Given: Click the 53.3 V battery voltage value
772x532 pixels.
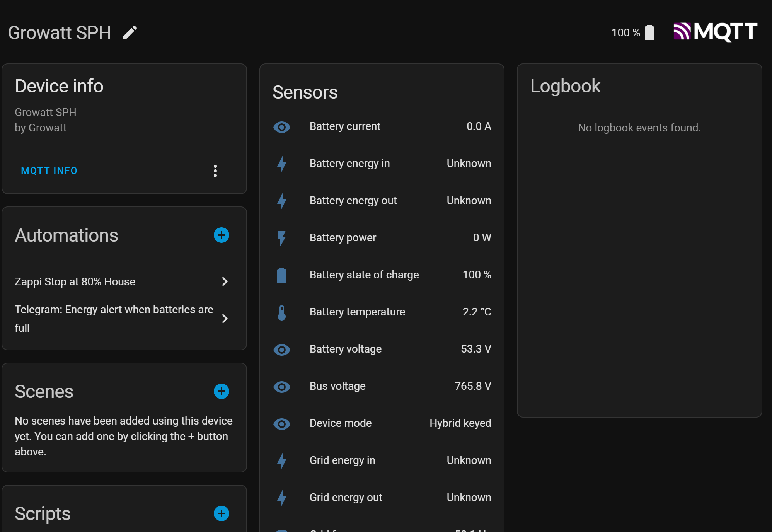Looking at the screenshot, I should [x=476, y=349].
